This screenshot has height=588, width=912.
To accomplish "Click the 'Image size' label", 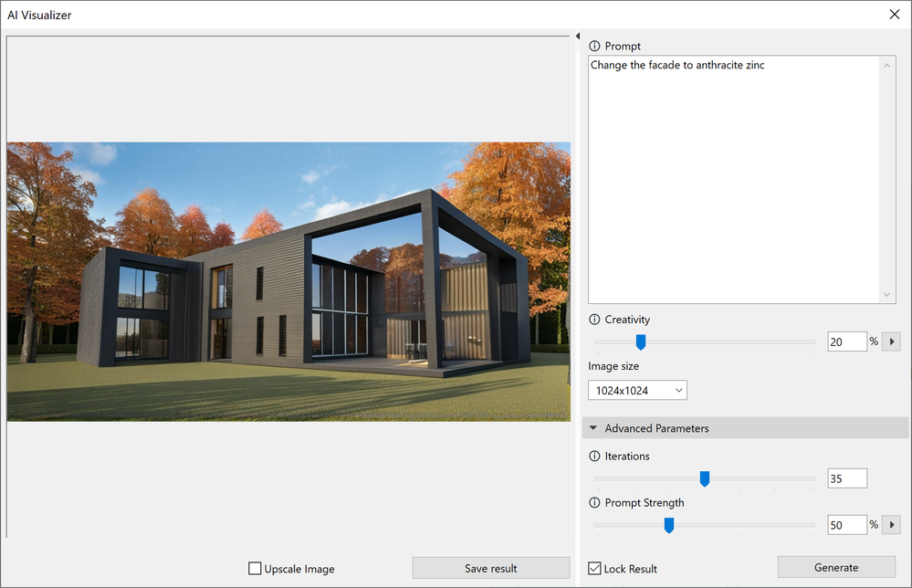I will [613, 366].
